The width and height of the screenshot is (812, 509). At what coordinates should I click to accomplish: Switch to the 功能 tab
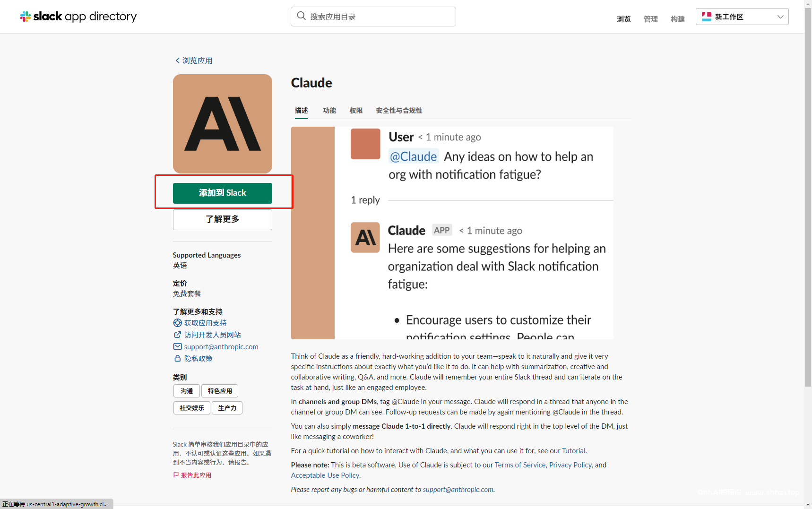click(329, 111)
